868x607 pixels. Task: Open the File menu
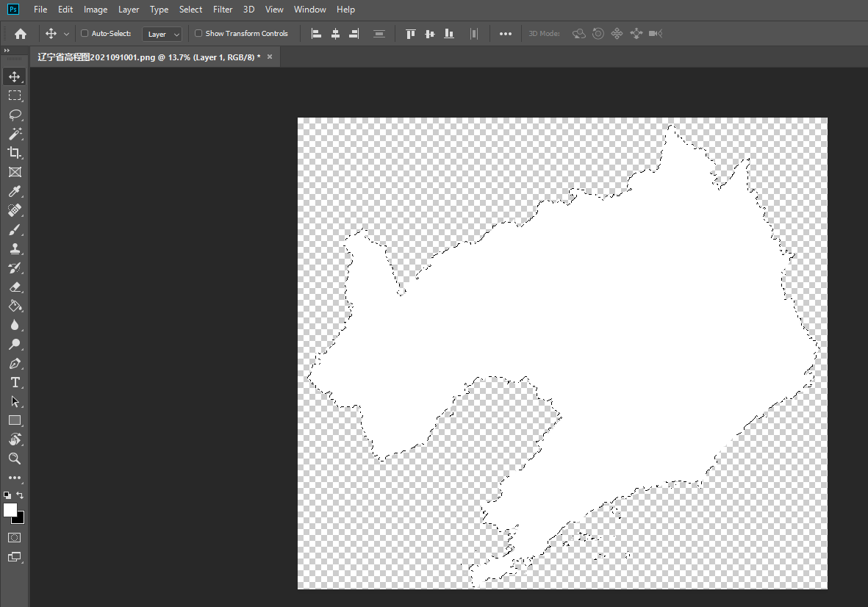pos(40,10)
